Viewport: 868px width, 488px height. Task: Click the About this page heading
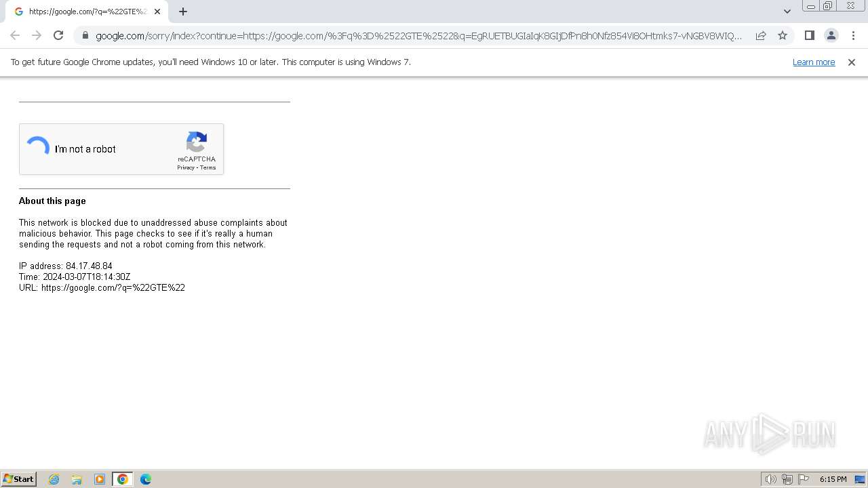point(52,201)
